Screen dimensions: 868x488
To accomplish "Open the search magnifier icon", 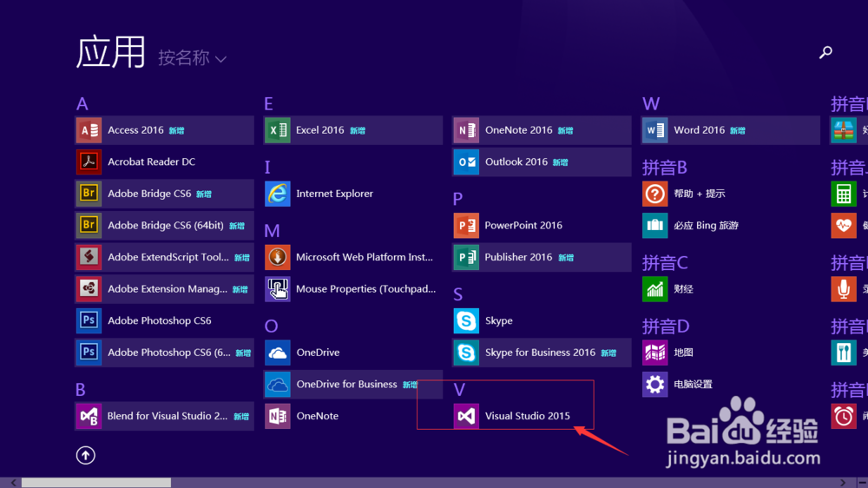I will (825, 52).
